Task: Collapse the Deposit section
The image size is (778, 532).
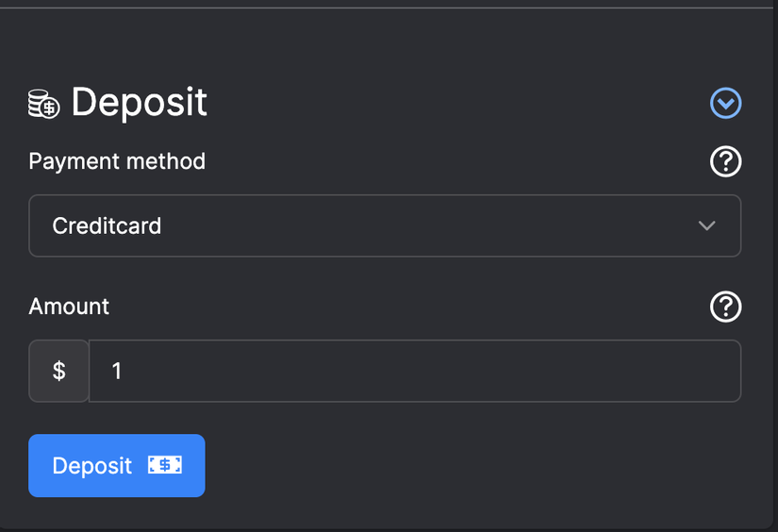Action: pyautogui.click(x=725, y=103)
